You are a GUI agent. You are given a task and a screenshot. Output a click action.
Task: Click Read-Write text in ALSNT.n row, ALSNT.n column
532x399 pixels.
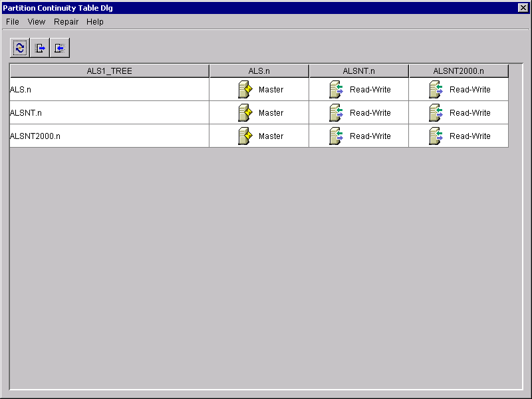point(370,112)
